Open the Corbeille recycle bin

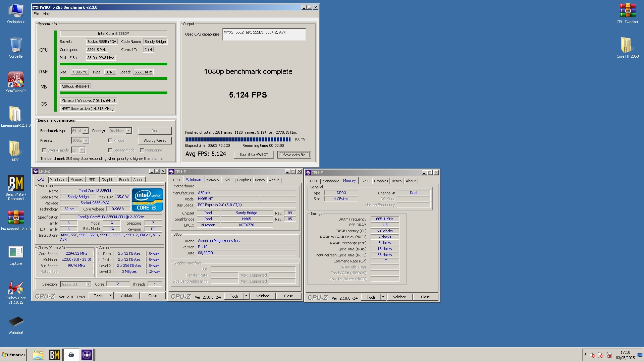point(16,48)
